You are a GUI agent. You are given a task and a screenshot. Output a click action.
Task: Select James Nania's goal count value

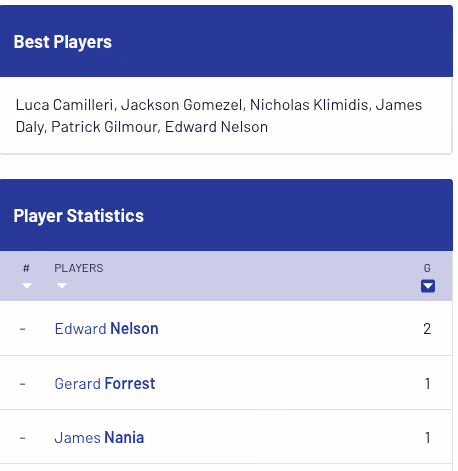[427, 438]
